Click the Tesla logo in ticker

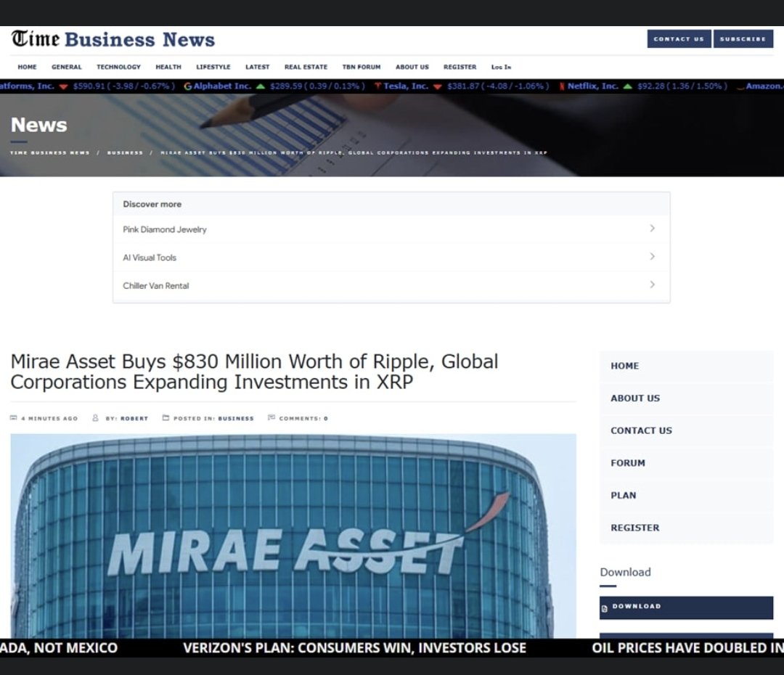click(x=378, y=86)
